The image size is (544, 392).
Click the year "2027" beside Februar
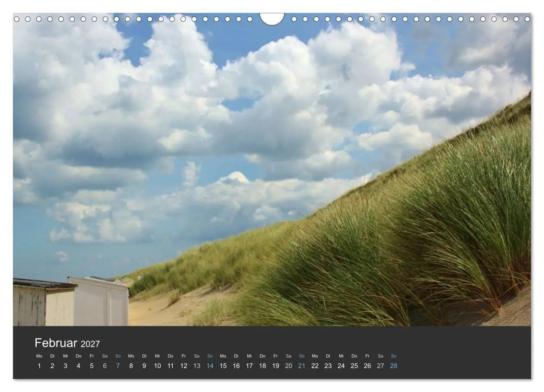pos(90,344)
